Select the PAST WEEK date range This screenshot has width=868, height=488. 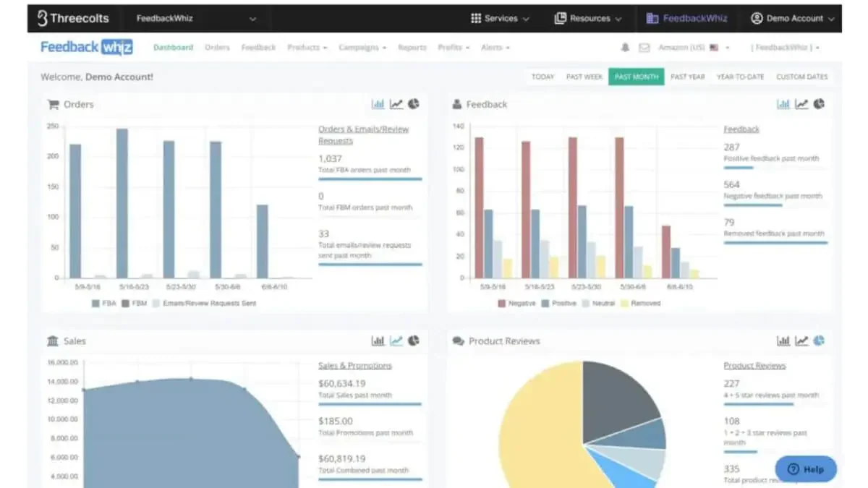(x=584, y=77)
